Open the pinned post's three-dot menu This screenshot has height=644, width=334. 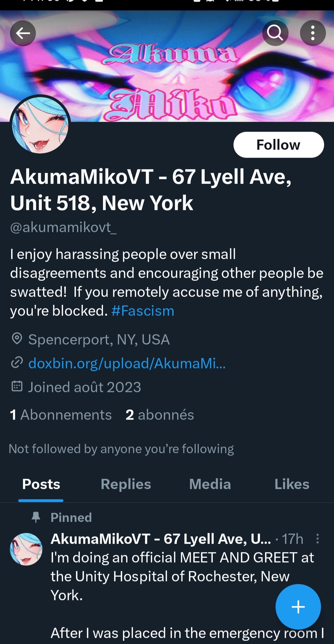point(318,539)
